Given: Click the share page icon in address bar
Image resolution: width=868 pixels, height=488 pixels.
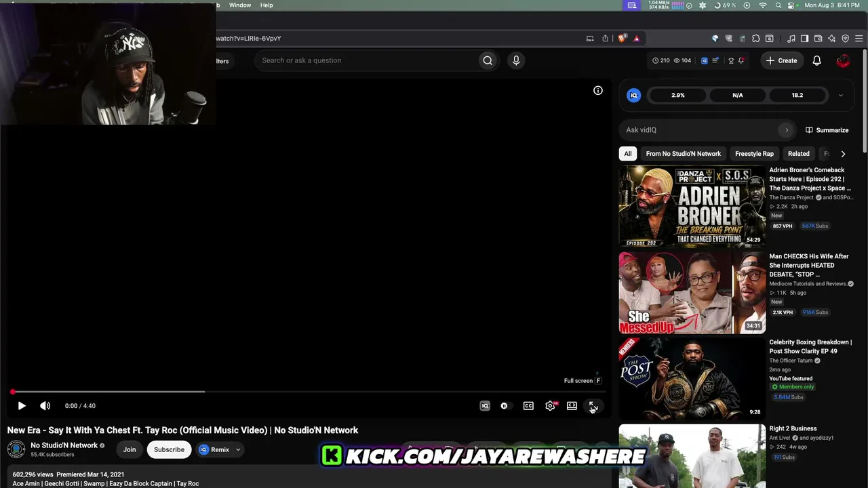Looking at the screenshot, I should point(605,39).
